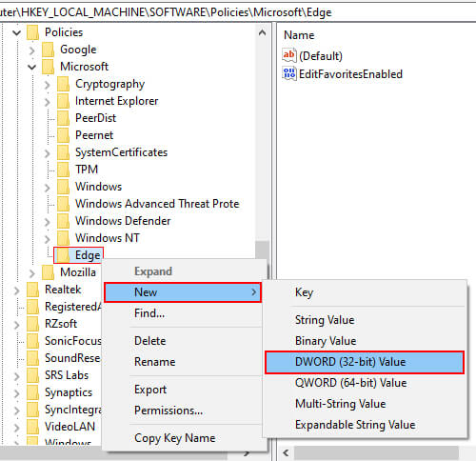Click the Realtek folder icon
Viewport: 476px width, 461px height.
point(33,290)
